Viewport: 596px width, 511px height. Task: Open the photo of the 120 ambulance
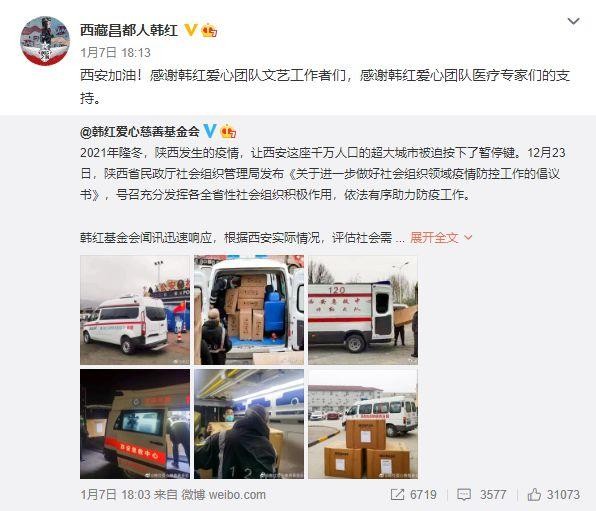(363, 310)
